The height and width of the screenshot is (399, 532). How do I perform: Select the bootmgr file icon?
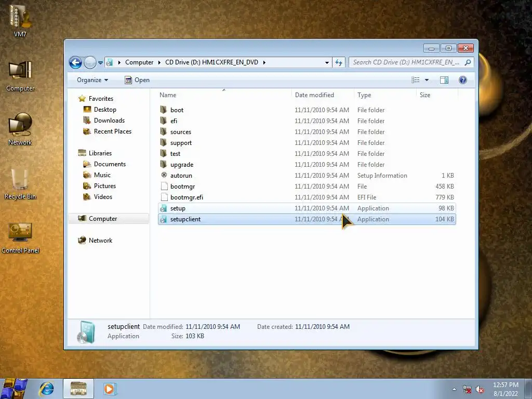point(164,186)
